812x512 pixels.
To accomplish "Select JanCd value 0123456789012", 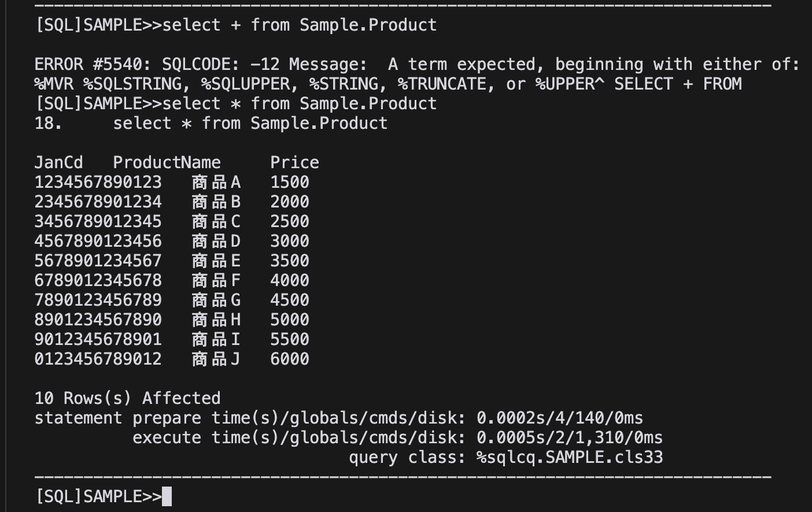I will [x=98, y=359].
